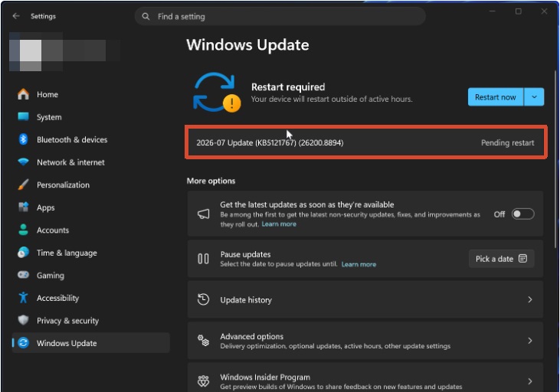Screen dimensions: 560x392
Task: Click Pause updates title text
Action: (245, 254)
